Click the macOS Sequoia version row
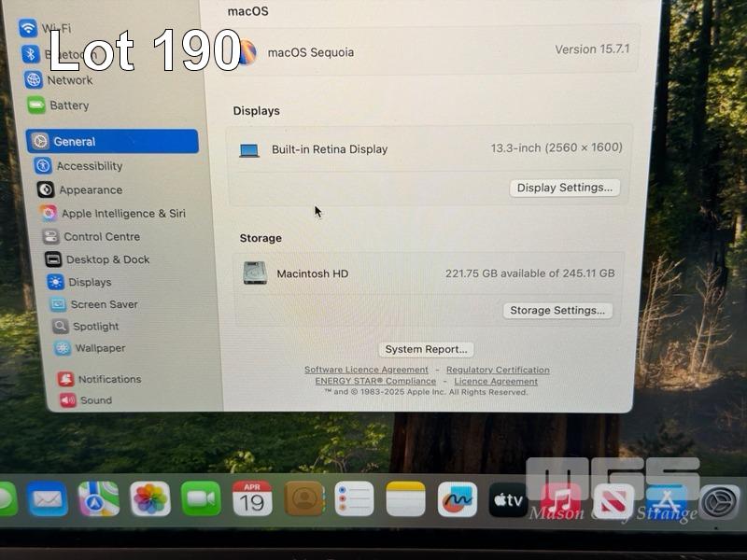 (432, 50)
